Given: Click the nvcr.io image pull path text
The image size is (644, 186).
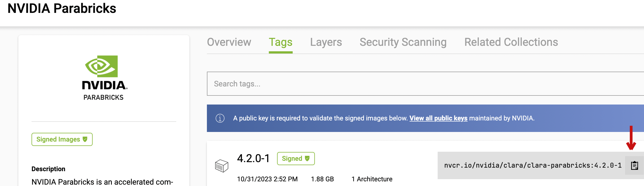Looking at the screenshot, I should [x=532, y=165].
